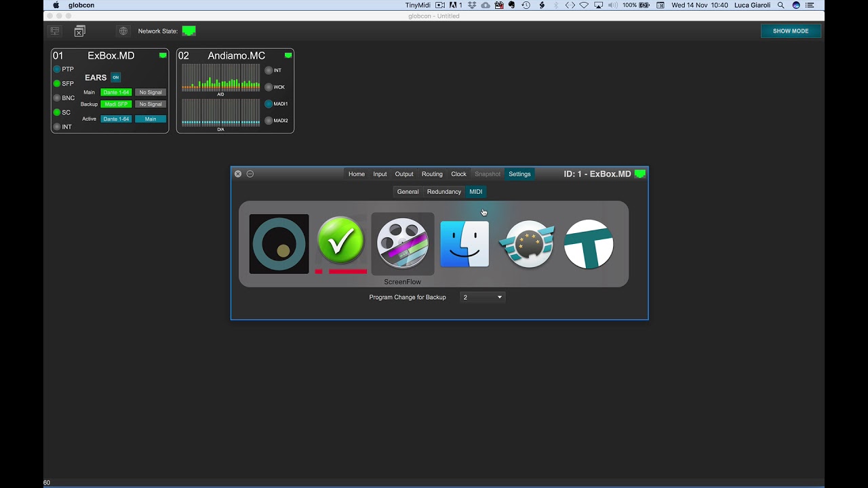Click the D/A level meter on Andiamo.MC
The height and width of the screenshot is (488, 868).
[x=220, y=113]
